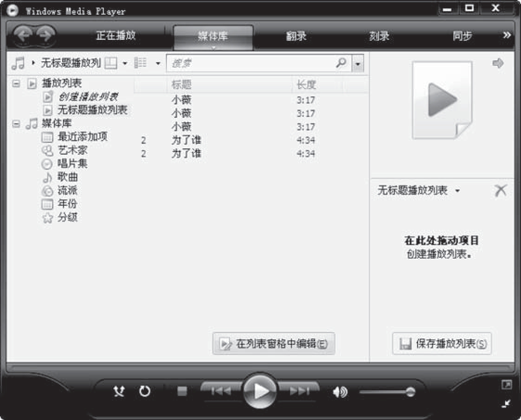Switch to compact mode icon
521x420 pixels.
point(506,404)
